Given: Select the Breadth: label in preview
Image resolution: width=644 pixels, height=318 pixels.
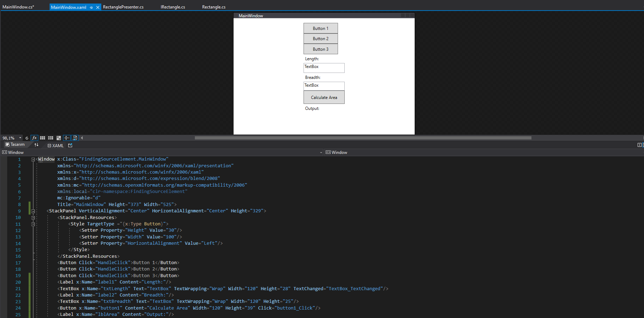Looking at the screenshot, I should [x=313, y=77].
